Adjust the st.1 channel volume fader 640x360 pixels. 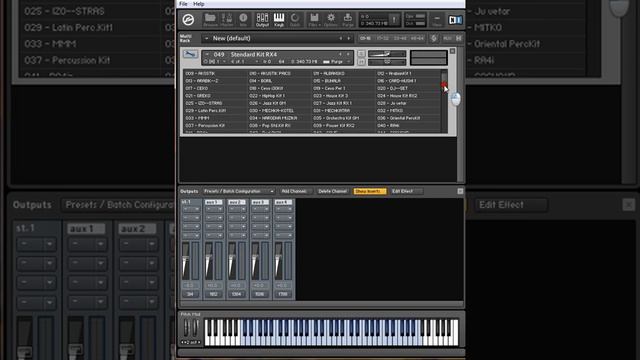pos(186,260)
